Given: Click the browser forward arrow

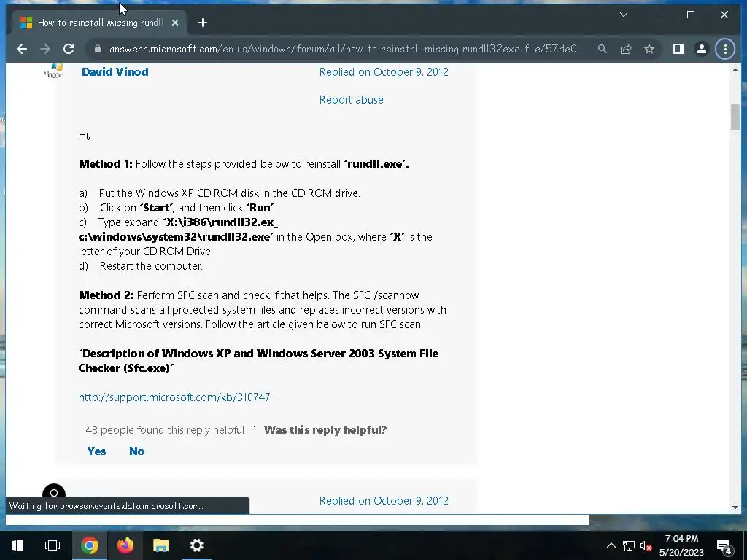Looking at the screenshot, I should (x=45, y=49).
